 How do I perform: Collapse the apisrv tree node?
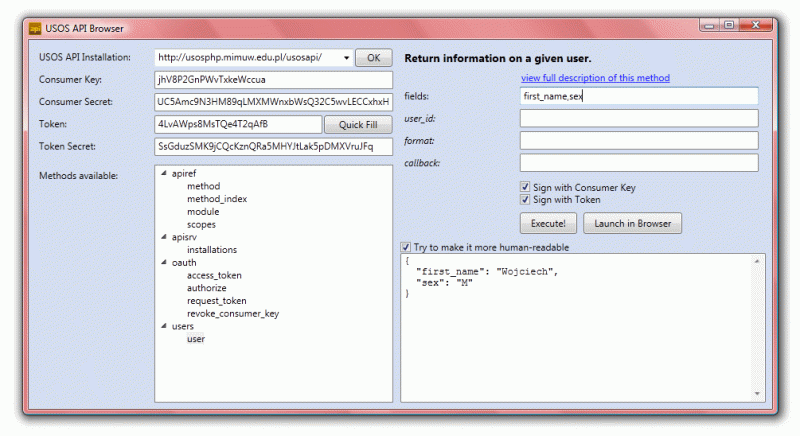click(164, 237)
